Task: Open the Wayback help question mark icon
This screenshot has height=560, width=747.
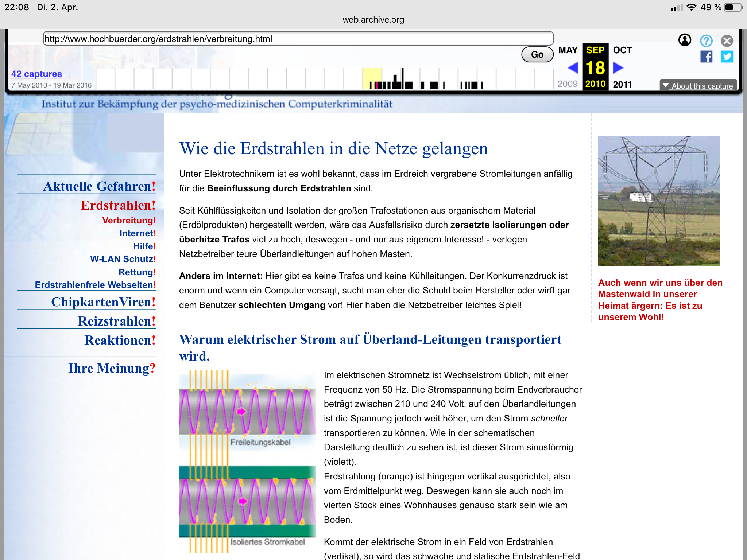Action: [x=706, y=40]
